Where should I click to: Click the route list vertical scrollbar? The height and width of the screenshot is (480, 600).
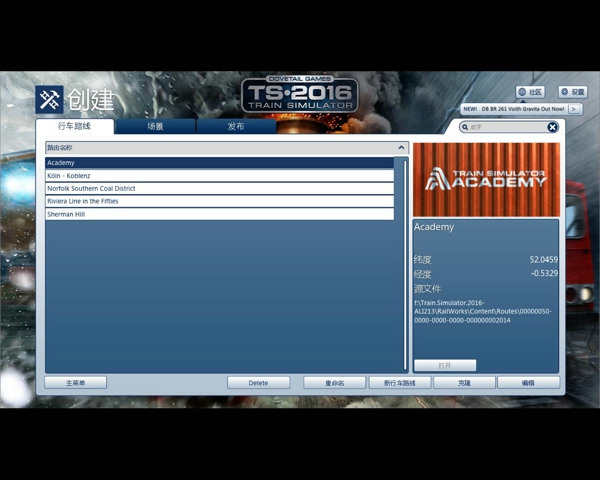[x=404, y=265]
